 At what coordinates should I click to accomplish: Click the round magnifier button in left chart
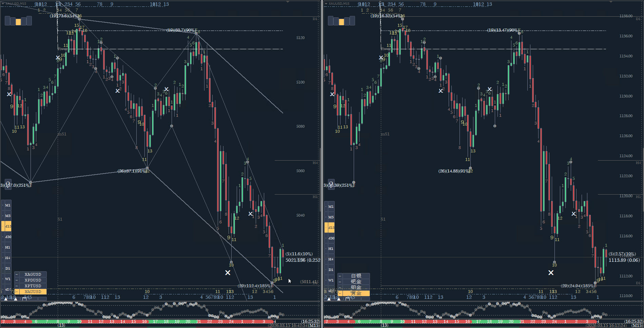coord(8,184)
